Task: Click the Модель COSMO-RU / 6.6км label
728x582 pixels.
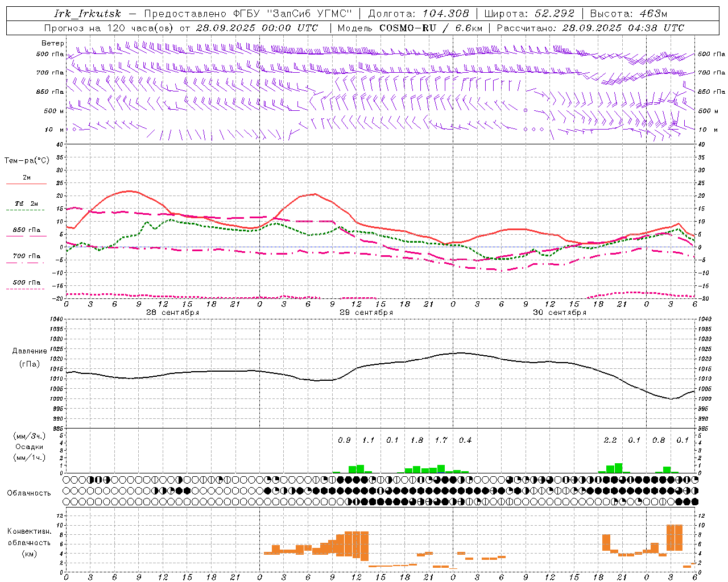Action: [410, 28]
